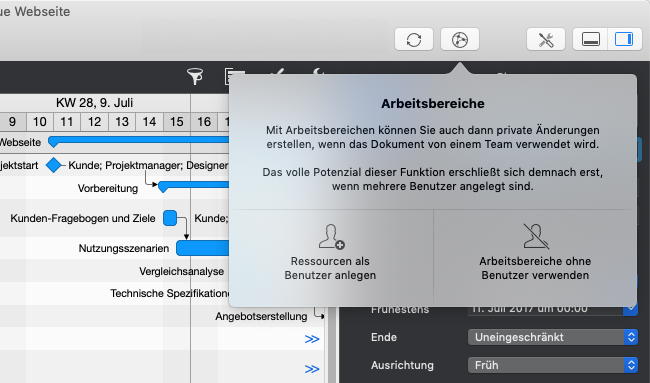
Task: Toggle the bottom panel view button
Action: (591, 39)
